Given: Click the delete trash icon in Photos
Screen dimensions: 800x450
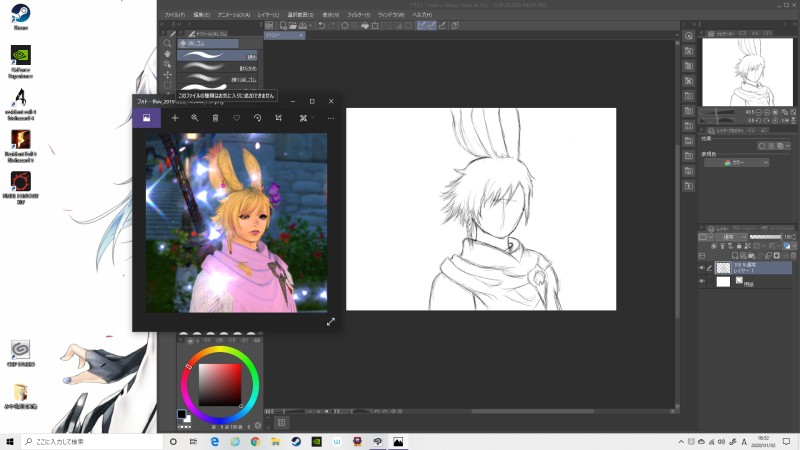Looking at the screenshot, I should click(x=215, y=118).
